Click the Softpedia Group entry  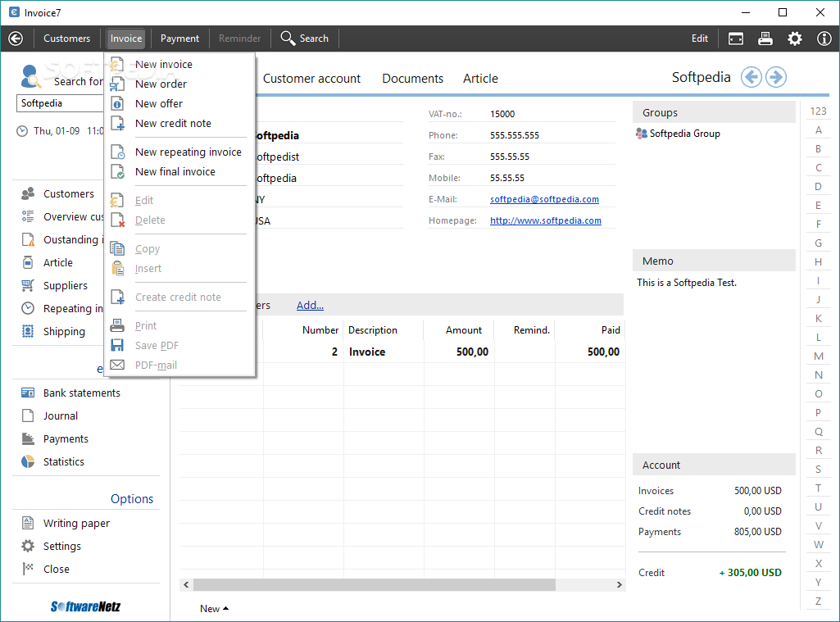point(684,134)
